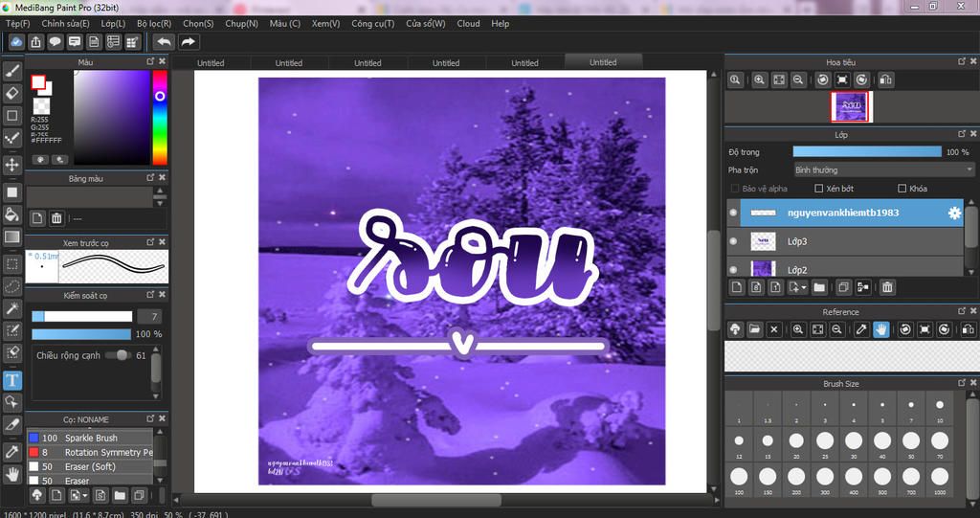980x518 pixels.
Task: Select the Text tool
Action: click(11, 380)
